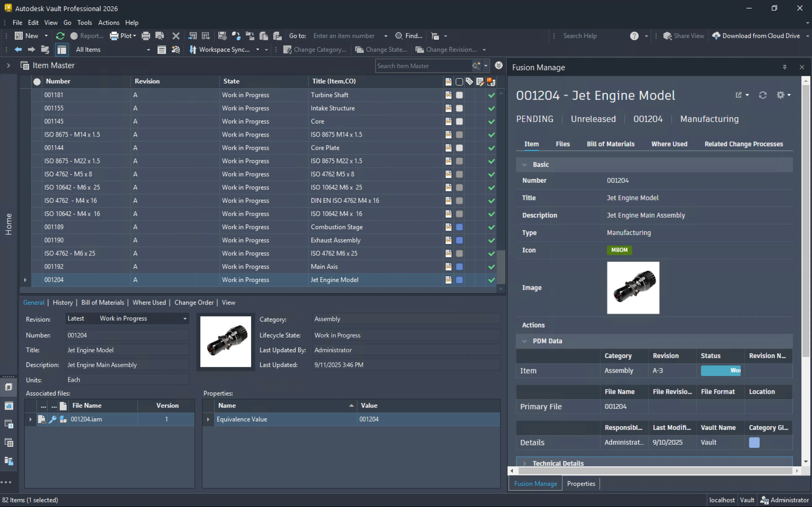The image size is (812, 507).
Task: Click Download from Cloud Drive button
Action: [756, 36]
